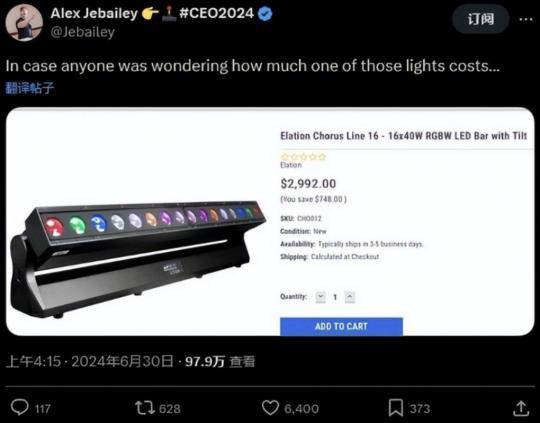Click the blue verified badge icon
Image resolution: width=540 pixels, height=423 pixels.
click(265, 14)
